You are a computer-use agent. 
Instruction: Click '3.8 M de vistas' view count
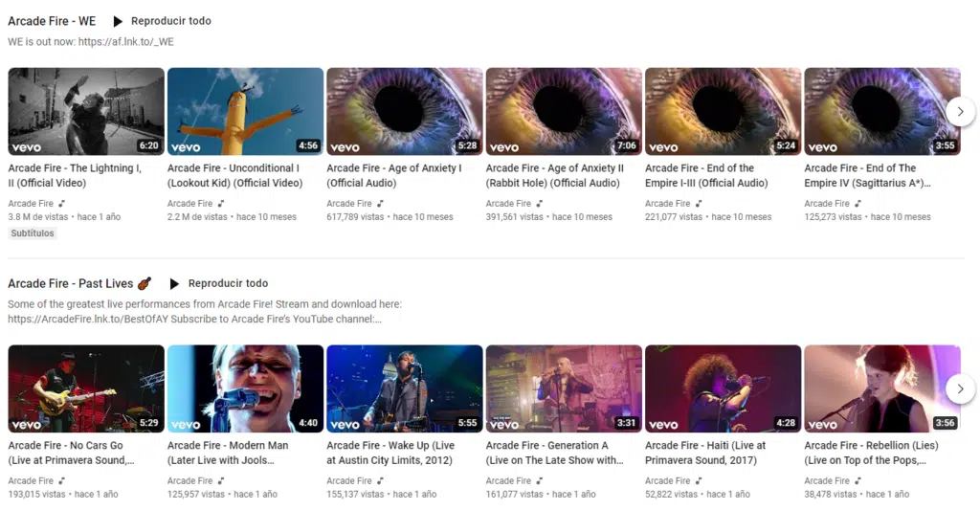click(x=38, y=217)
